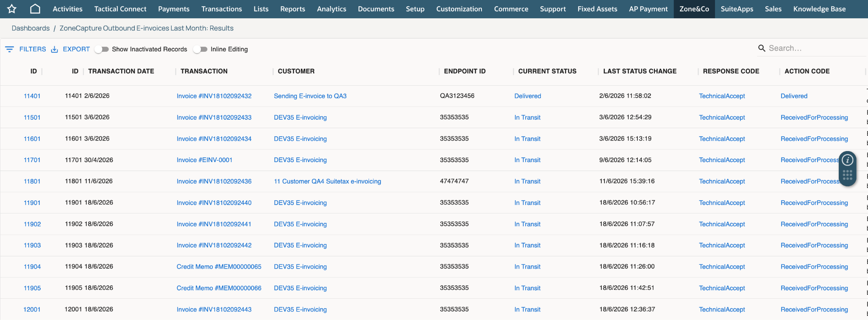Open Invoice #EINV-0001 link
Image resolution: width=868 pixels, height=320 pixels.
(x=204, y=160)
